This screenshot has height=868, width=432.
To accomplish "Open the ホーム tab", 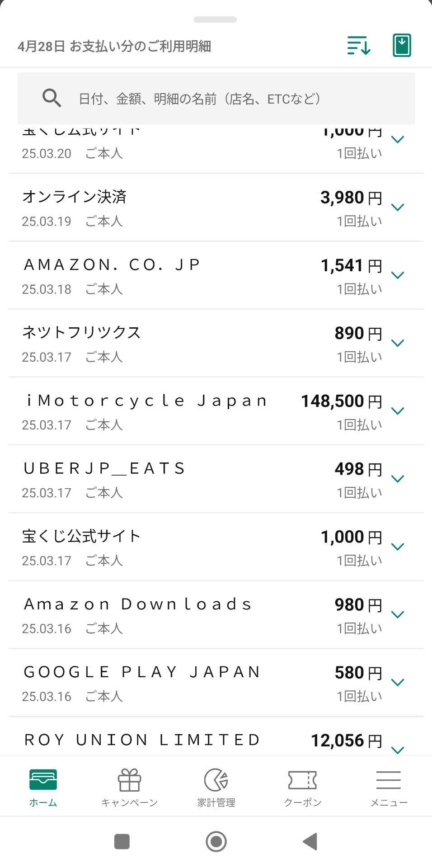I will pos(43,788).
